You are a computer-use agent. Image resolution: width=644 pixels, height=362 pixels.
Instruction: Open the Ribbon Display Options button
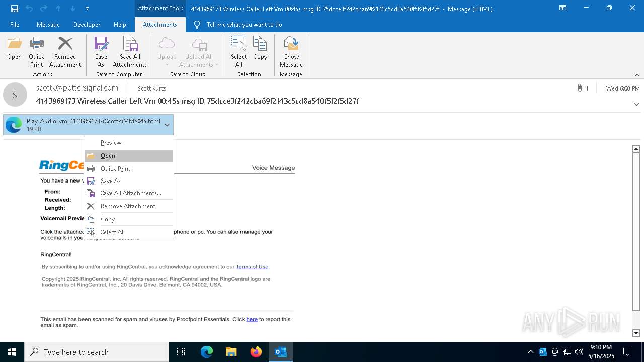(563, 8)
